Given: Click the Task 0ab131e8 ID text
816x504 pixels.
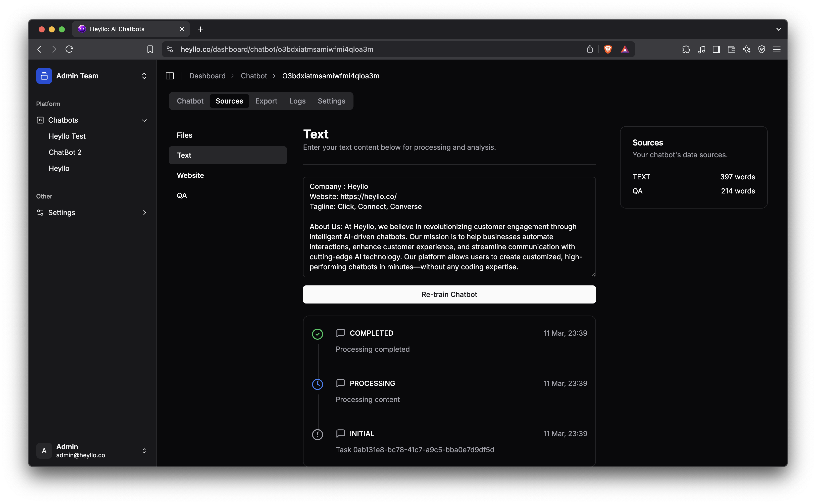Looking at the screenshot, I should tap(415, 450).
